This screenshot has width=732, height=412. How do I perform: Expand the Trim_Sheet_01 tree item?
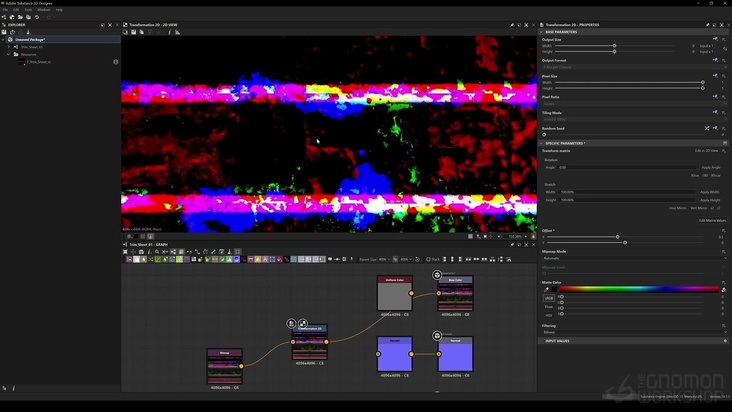(x=9, y=47)
